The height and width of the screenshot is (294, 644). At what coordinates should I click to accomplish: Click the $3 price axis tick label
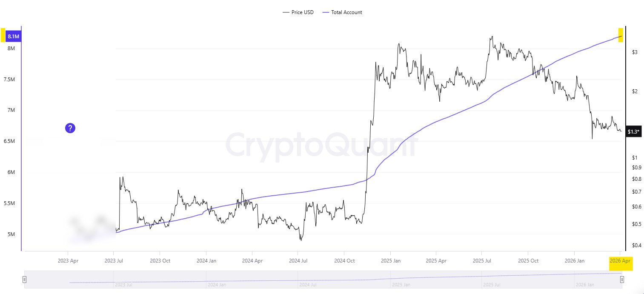[x=635, y=52]
